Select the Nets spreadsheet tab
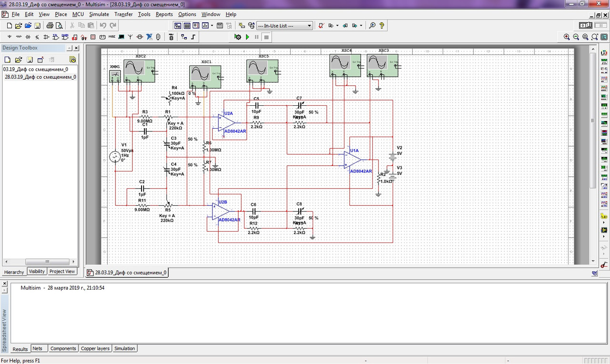The width and height of the screenshot is (610, 364). click(38, 349)
